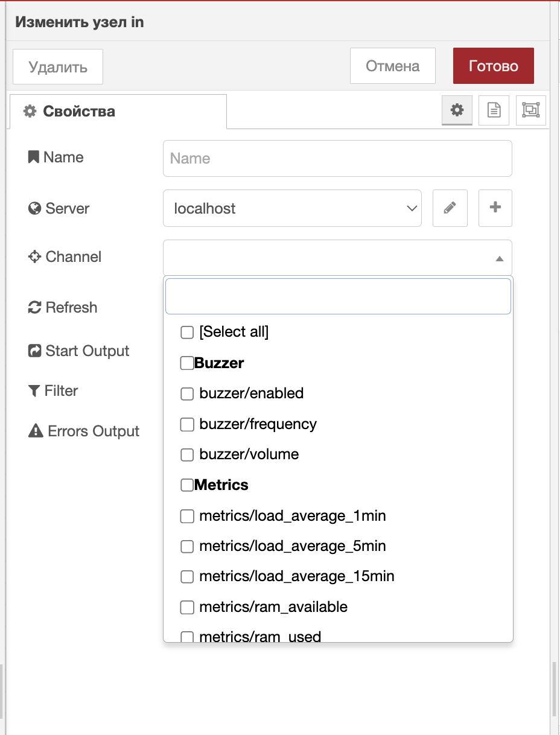
Task: Click the Отмена button
Action: pos(392,66)
